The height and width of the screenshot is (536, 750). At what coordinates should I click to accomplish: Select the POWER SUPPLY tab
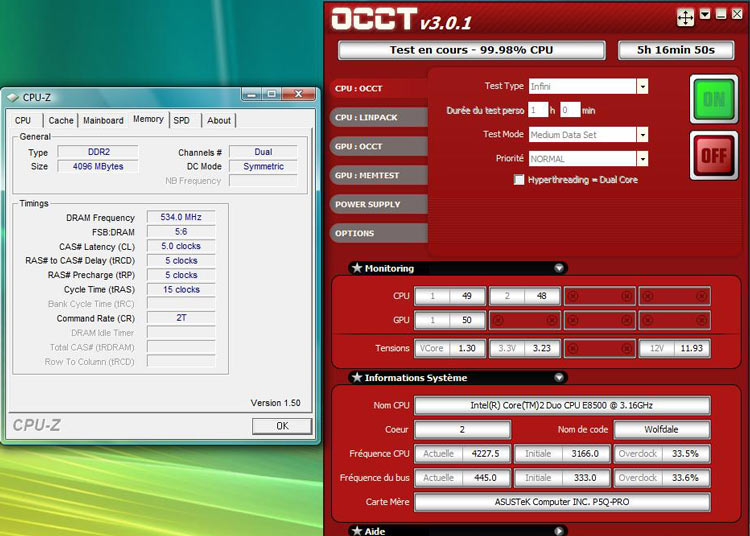click(378, 204)
